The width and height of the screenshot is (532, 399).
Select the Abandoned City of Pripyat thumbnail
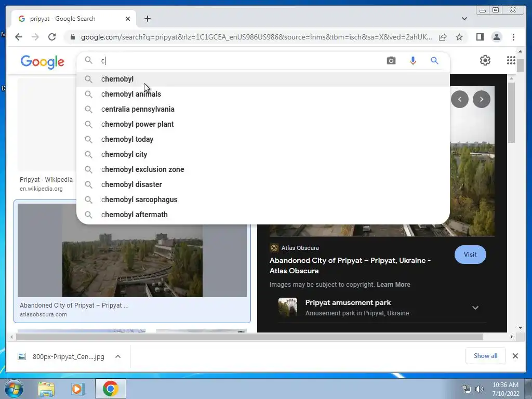point(132,250)
